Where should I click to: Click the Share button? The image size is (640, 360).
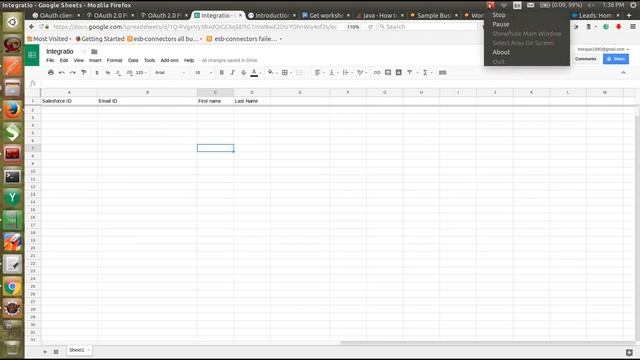pyautogui.click(x=616, y=59)
